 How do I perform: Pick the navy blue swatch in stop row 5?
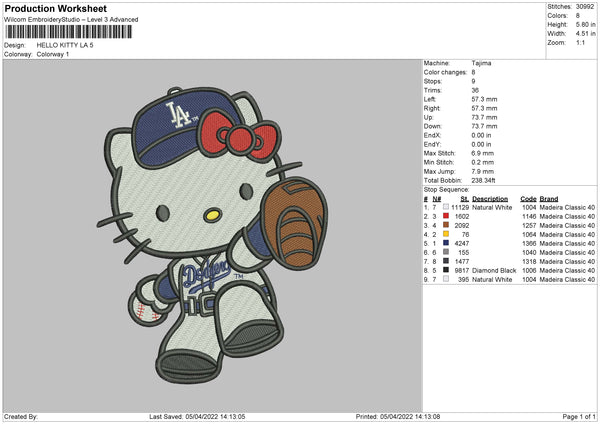pos(446,243)
